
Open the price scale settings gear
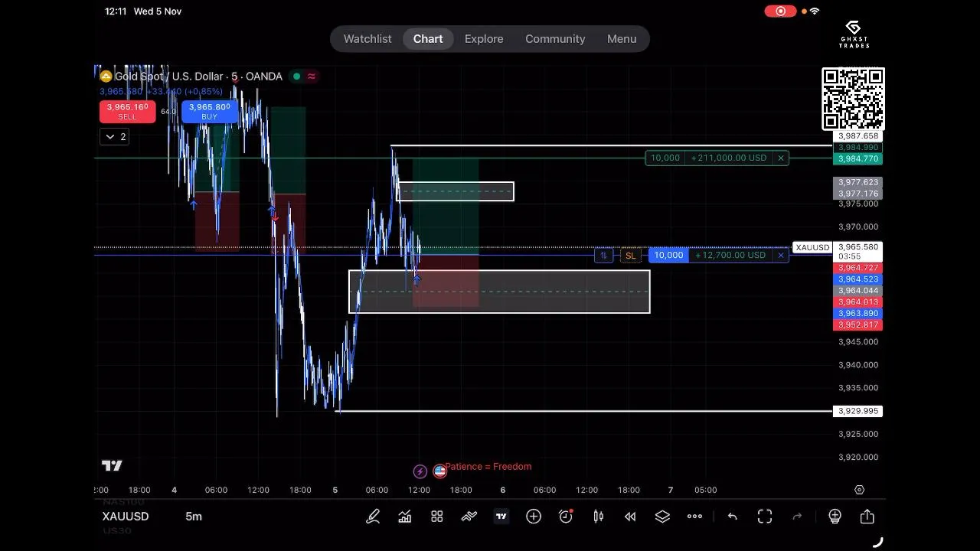(860, 490)
